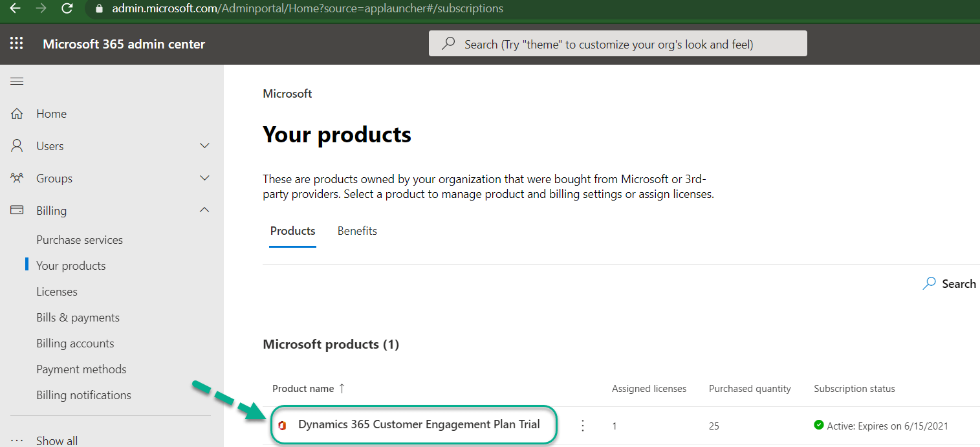Click the Users person icon
This screenshot has width=980, height=447.
[x=17, y=146]
